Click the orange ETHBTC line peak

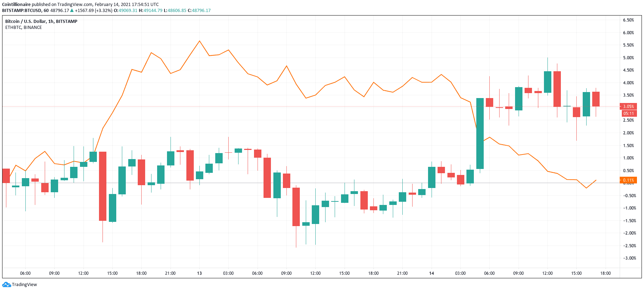[199, 41]
